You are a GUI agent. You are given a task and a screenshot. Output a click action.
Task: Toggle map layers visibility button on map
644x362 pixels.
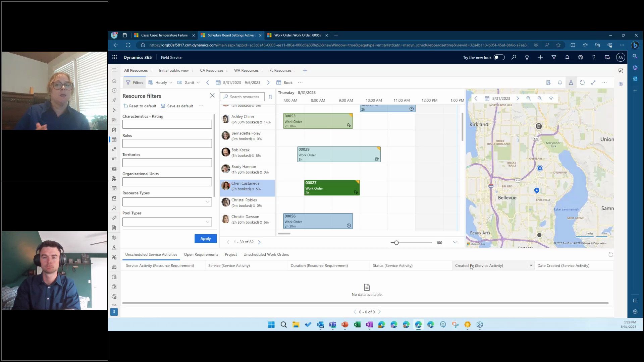coord(551,98)
